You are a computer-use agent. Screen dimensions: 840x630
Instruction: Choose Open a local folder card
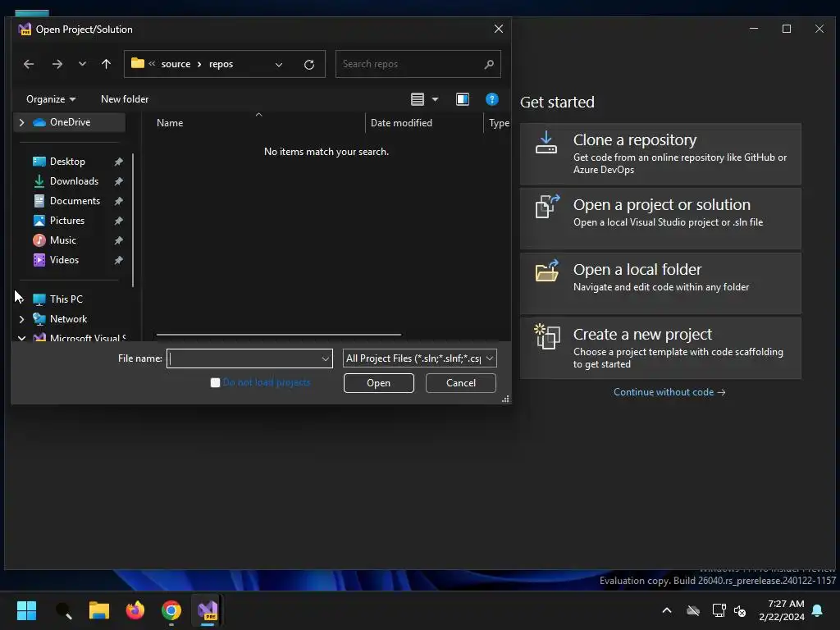(x=660, y=283)
